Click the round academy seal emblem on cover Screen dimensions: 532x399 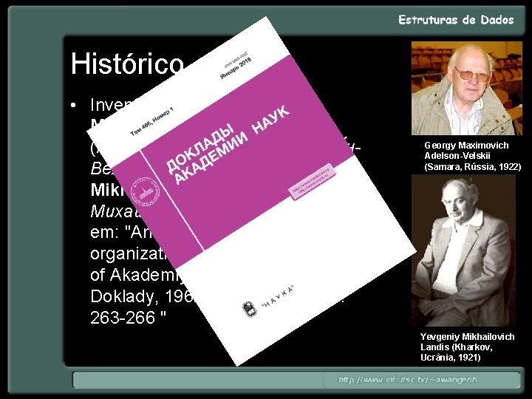(x=145, y=191)
